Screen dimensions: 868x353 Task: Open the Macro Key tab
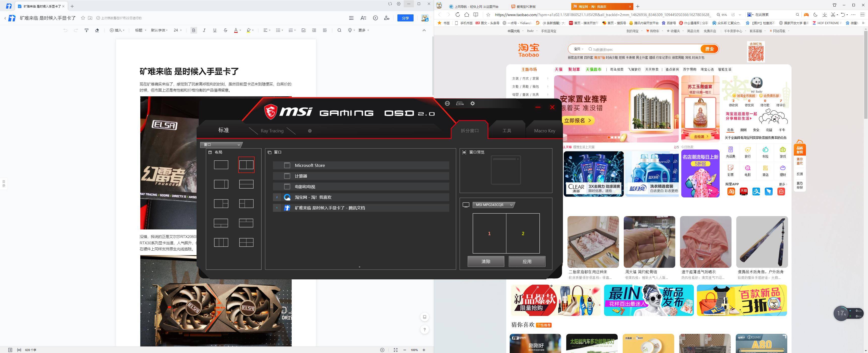pos(545,131)
